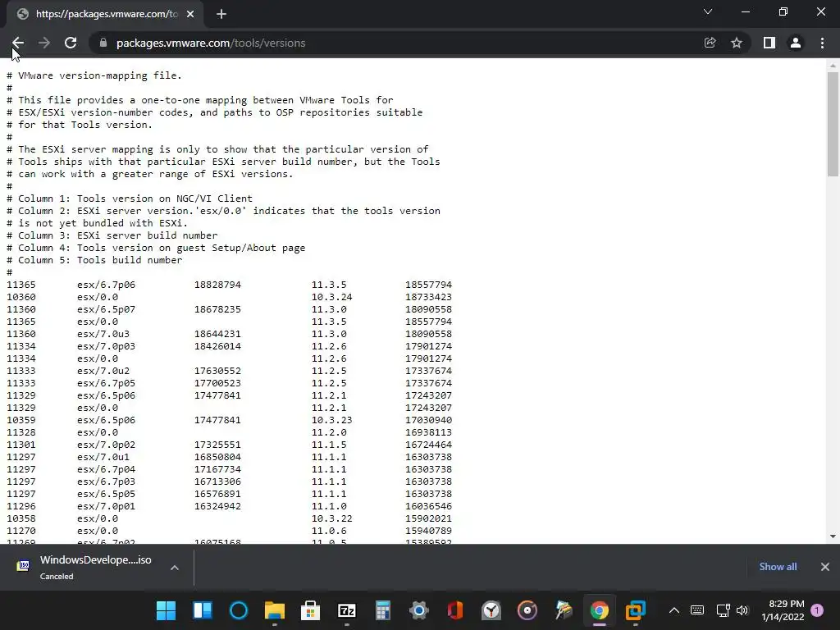Screen dimensions: 840x630
Task: Select the packages.vmware.com tab
Action: [x=105, y=15]
